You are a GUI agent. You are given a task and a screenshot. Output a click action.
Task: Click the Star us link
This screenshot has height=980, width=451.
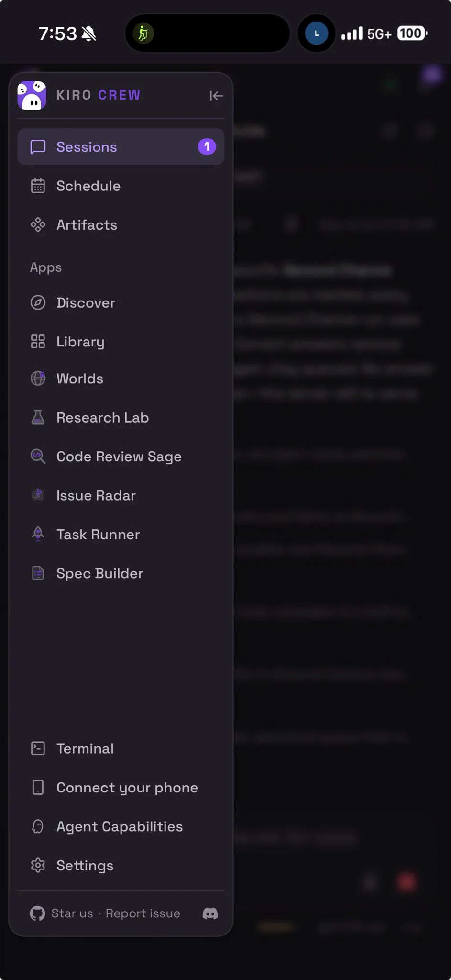pyautogui.click(x=72, y=913)
